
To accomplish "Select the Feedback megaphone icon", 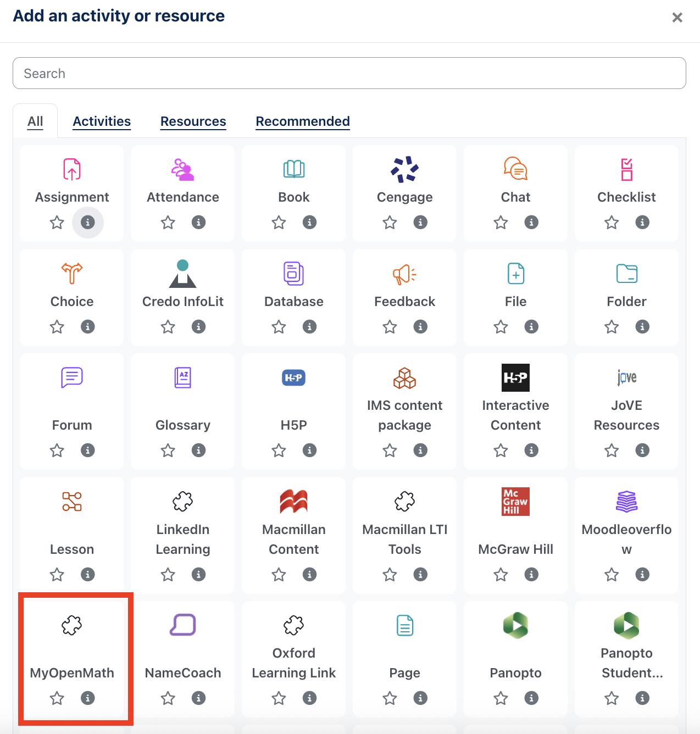I will tap(404, 274).
